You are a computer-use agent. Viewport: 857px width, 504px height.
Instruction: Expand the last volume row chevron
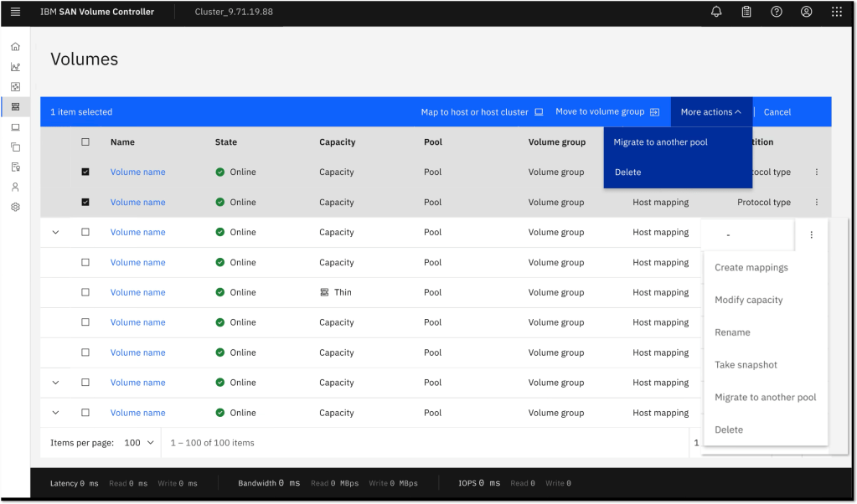(x=56, y=413)
